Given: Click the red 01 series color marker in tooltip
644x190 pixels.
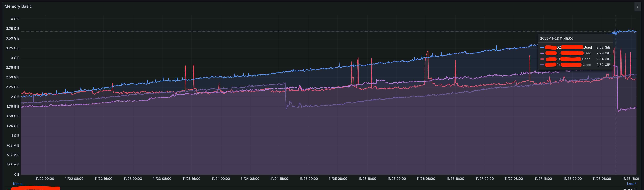Looking at the screenshot, I should [x=542, y=59].
